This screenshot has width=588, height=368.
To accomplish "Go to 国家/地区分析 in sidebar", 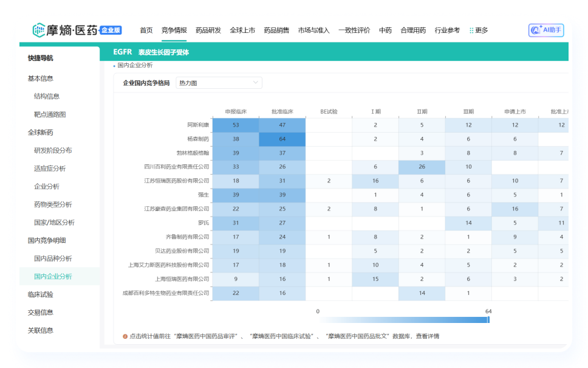I will click(x=55, y=223).
